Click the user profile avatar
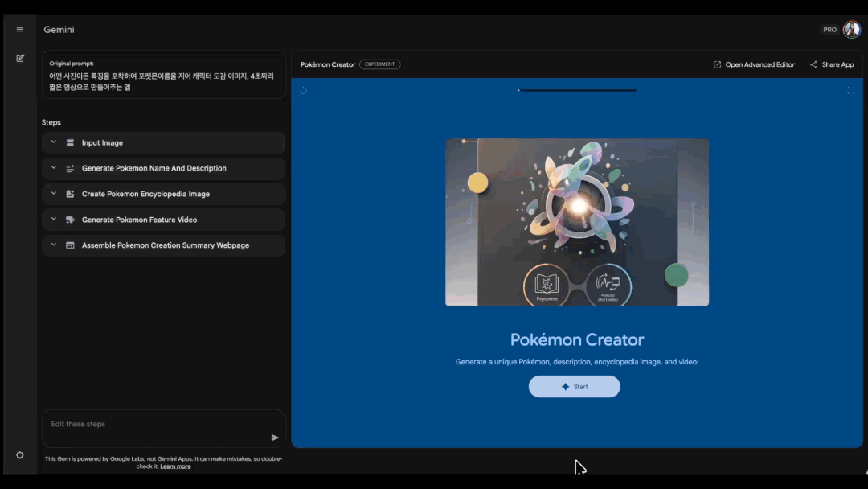The height and width of the screenshot is (489, 868). point(851,29)
